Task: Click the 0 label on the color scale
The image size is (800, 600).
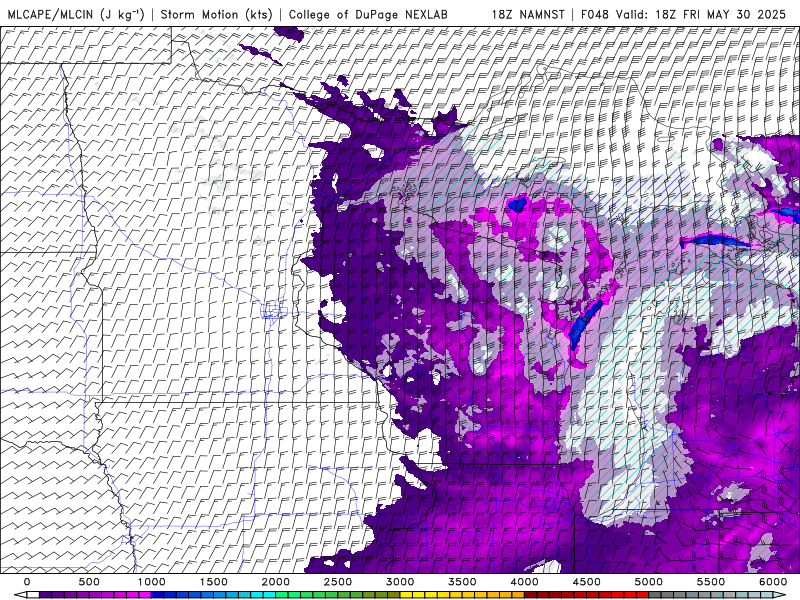Action: 27,582
